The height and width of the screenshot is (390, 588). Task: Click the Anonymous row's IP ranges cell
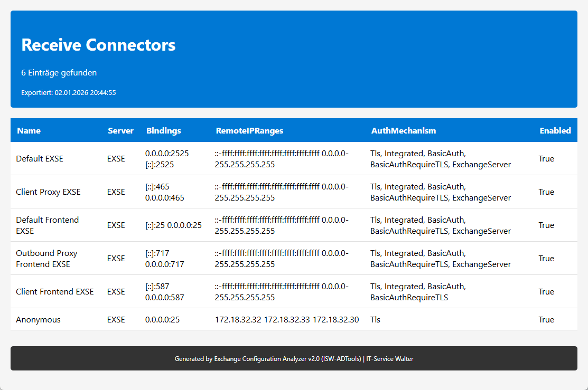[287, 320]
